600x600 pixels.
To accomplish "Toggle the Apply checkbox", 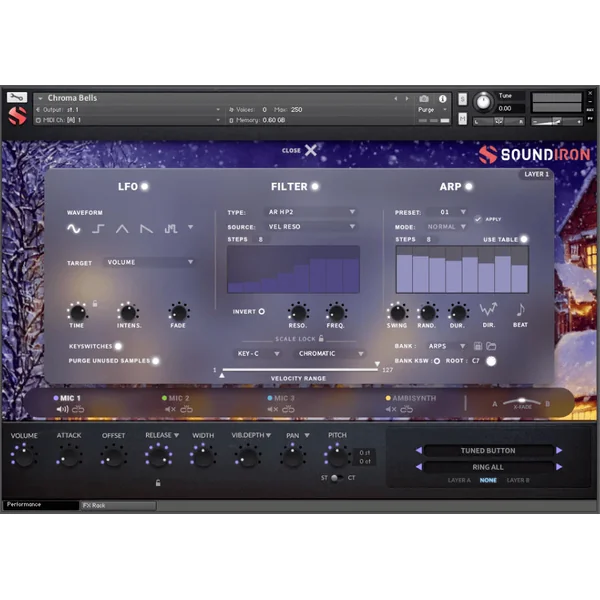I will tap(478, 219).
